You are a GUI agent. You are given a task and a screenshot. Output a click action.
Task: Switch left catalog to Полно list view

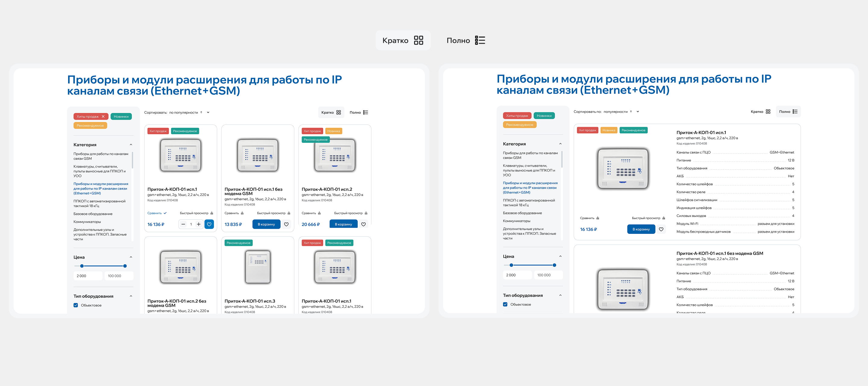pos(359,112)
